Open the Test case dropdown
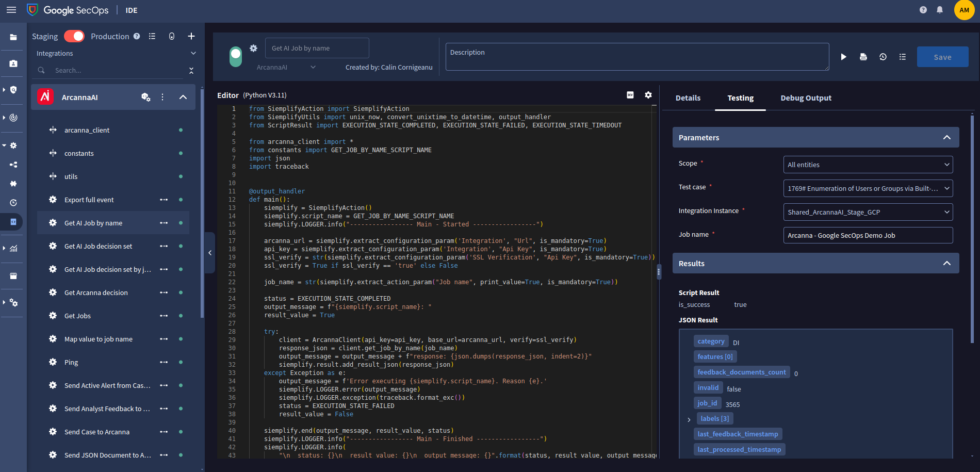 [x=868, y=188]
